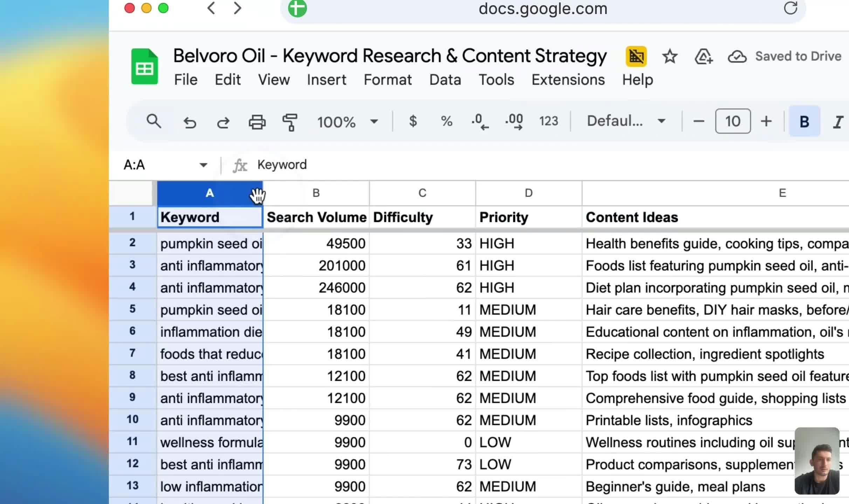Select row 5 header
Screen dimensions: 849x504
[x=132, y=309]
